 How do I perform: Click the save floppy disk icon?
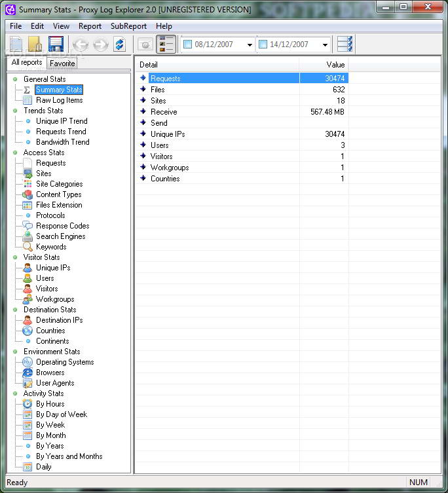pos(56,44)
